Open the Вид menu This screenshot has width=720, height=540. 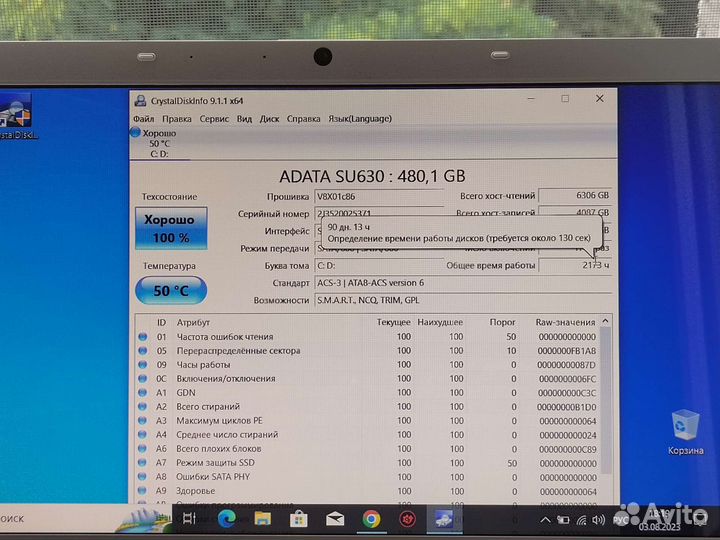pos(244,118)
